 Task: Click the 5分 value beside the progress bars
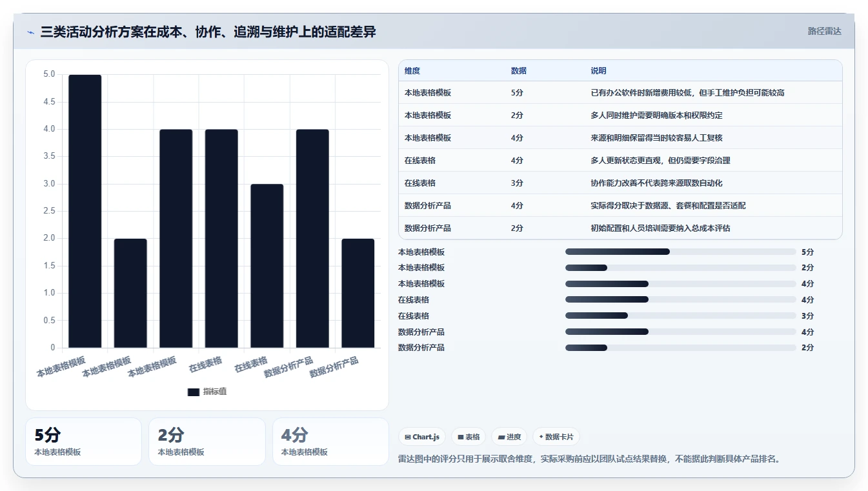click(807, 252)
